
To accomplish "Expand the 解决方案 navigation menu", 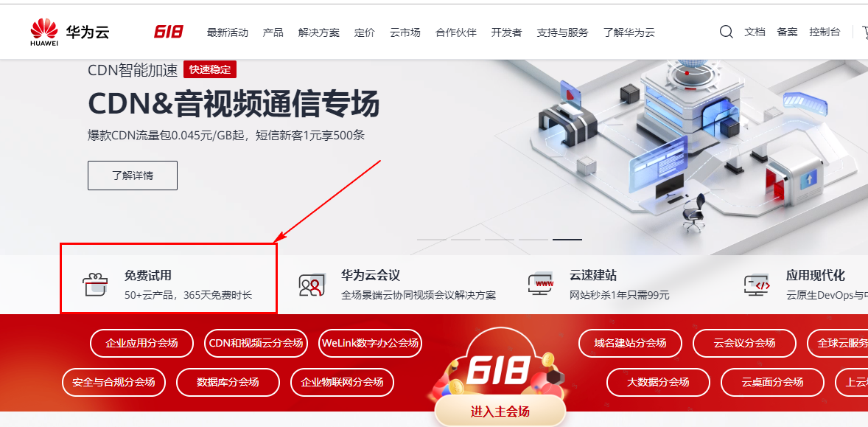I will coord(319,32).
